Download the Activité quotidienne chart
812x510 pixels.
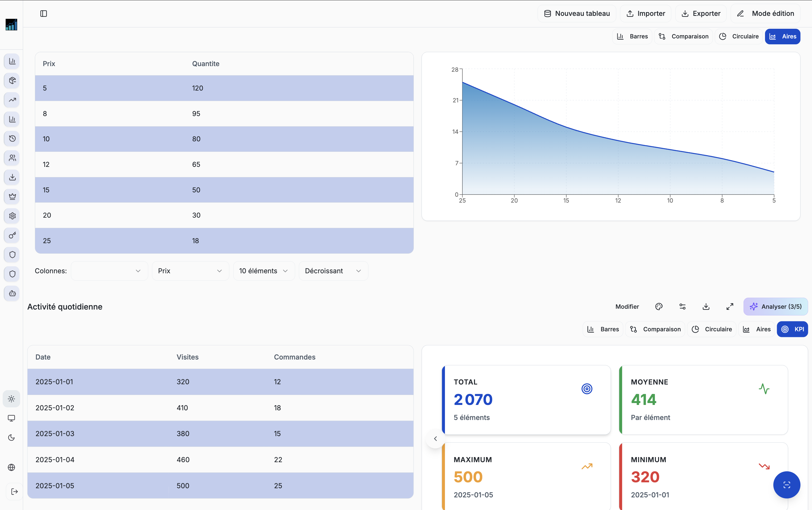pos(706,307)
